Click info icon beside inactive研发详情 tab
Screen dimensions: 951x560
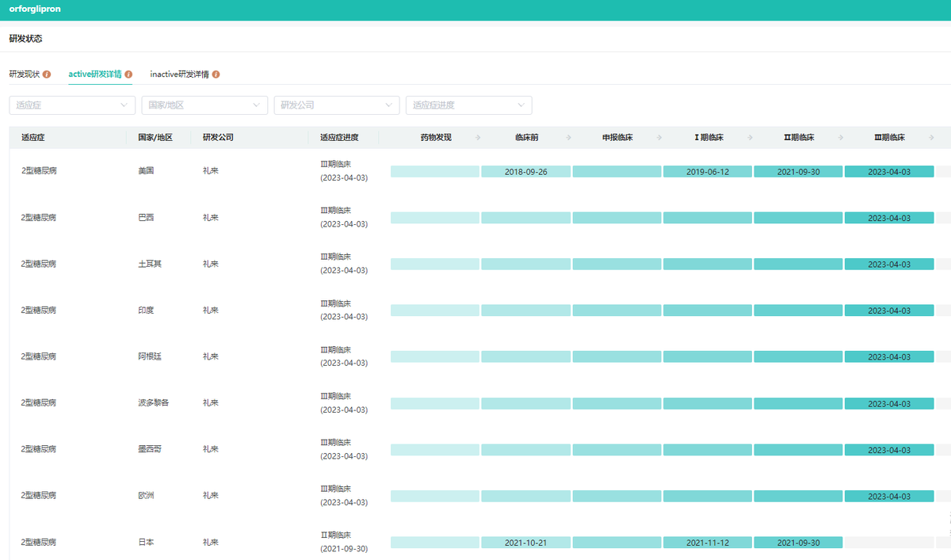click(216, 74)
